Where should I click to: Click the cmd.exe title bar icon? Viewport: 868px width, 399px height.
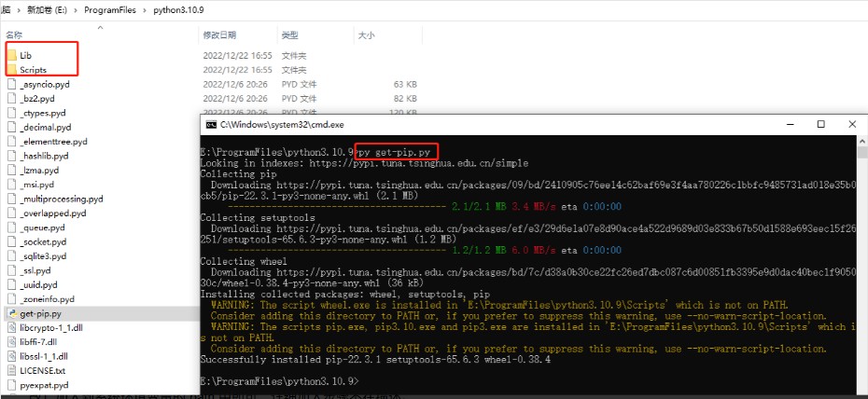(212, 124)
